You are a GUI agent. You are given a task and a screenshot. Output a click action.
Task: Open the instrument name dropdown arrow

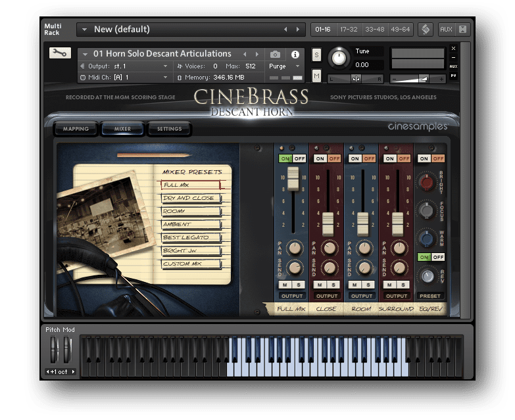85,54
